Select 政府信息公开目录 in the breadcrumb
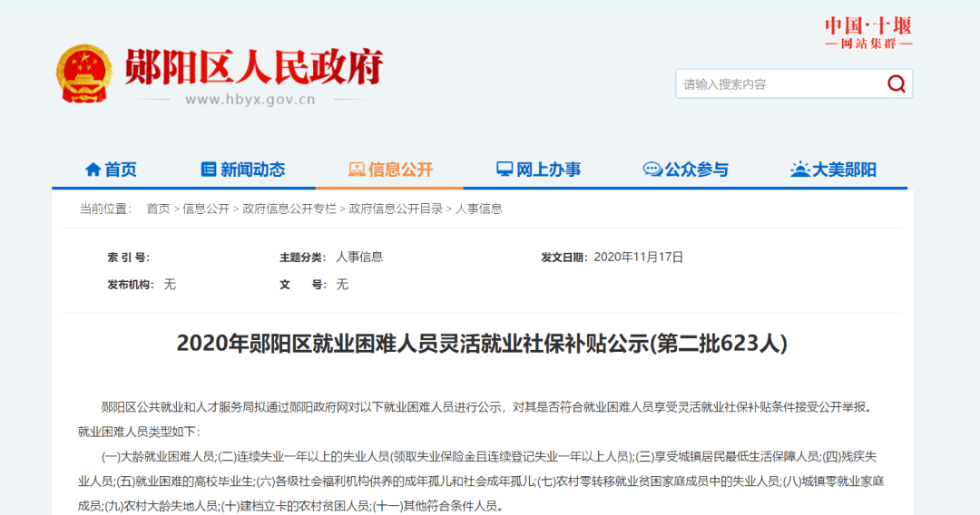980x515 pixels. [396, 209]
